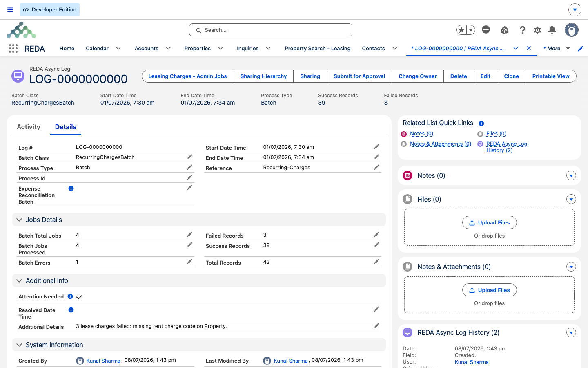The width and height of the screenshot is (588, 368).
Task: Show info for Expense Reconciliation Batch
Action: (71, 188)
